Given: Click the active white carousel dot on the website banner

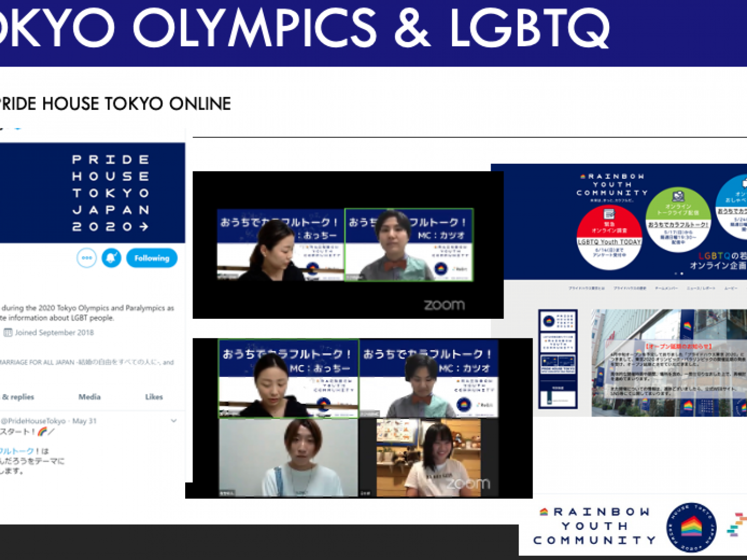Looking at the screenshot, I should coord(681,274).
